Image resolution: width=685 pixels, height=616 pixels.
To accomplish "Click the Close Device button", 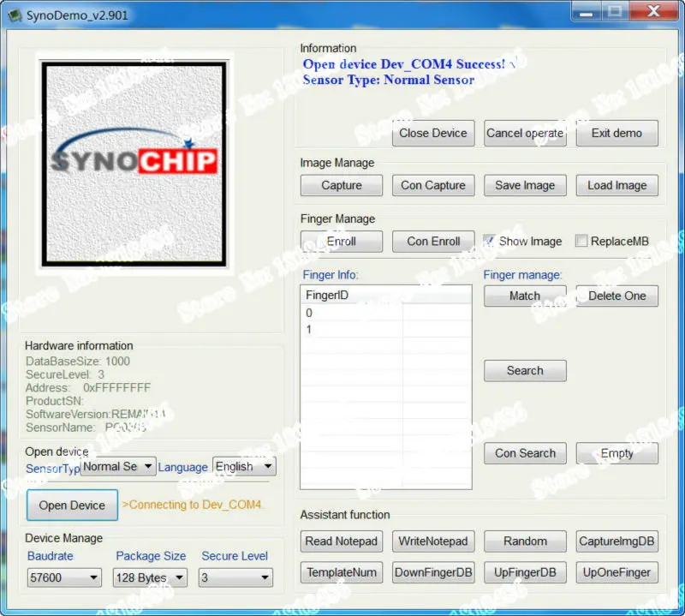I will tap(433, 133).
